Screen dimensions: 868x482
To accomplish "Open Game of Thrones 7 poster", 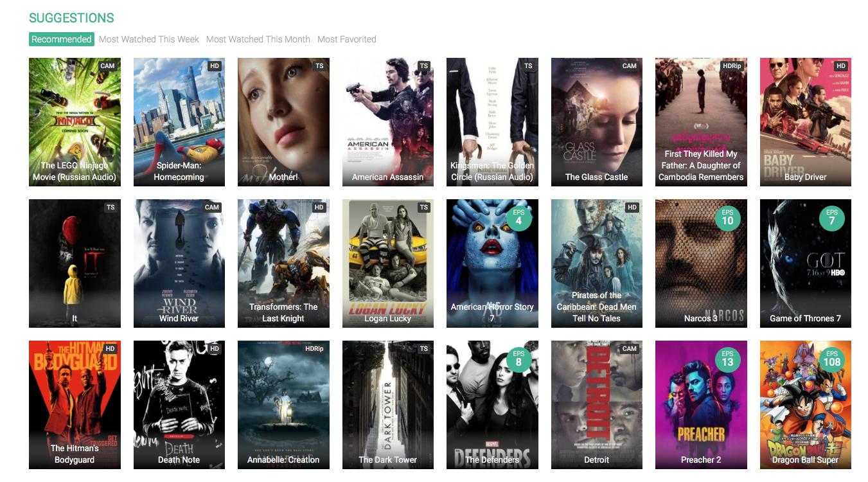I will (806, 263).
